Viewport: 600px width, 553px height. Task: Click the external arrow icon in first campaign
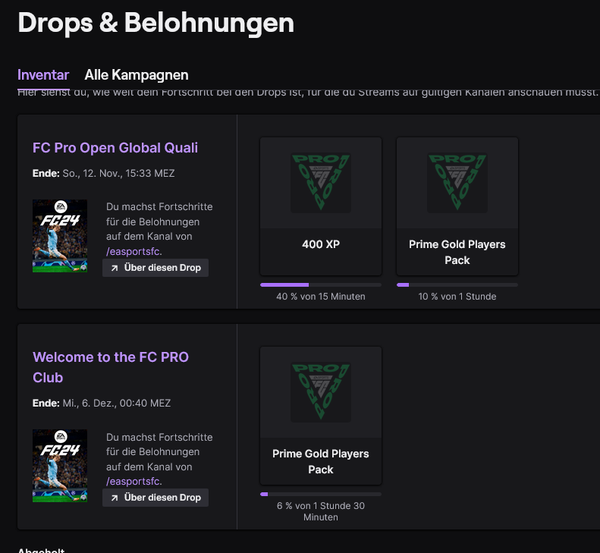(x=114, y=268)
